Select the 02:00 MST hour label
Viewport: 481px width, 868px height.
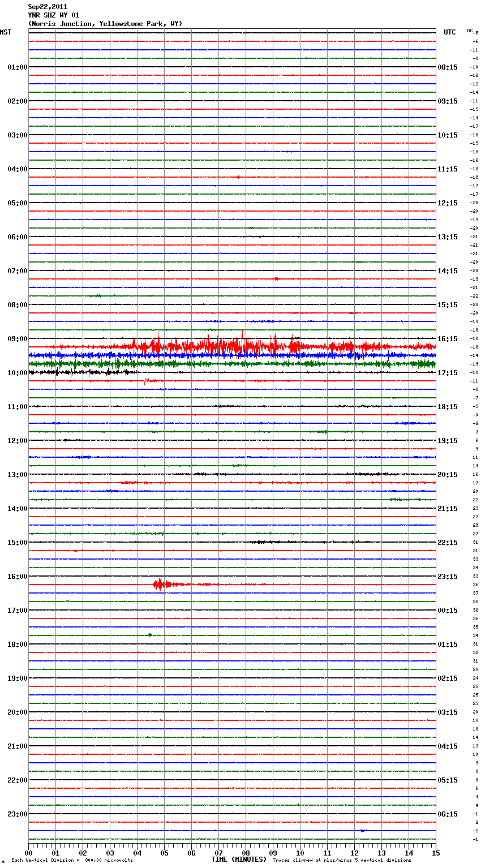pos(18,101)
